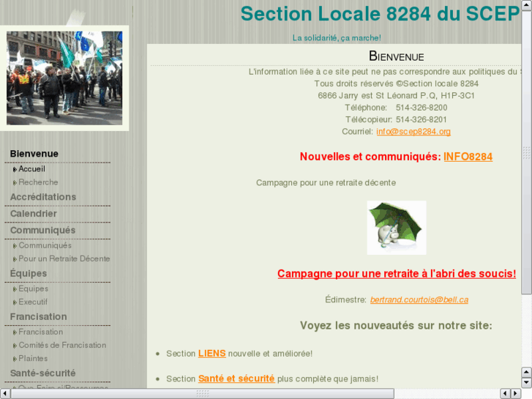Open the Calendrier menu section
Image resolution: width=532 pixels, height=399 pixels.
[33, 214]
